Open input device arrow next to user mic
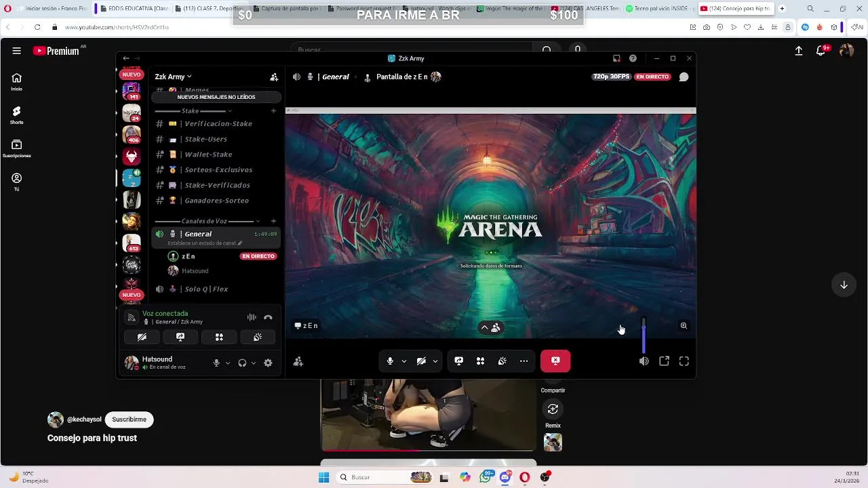868x488 pixels. tap(227, 363)
